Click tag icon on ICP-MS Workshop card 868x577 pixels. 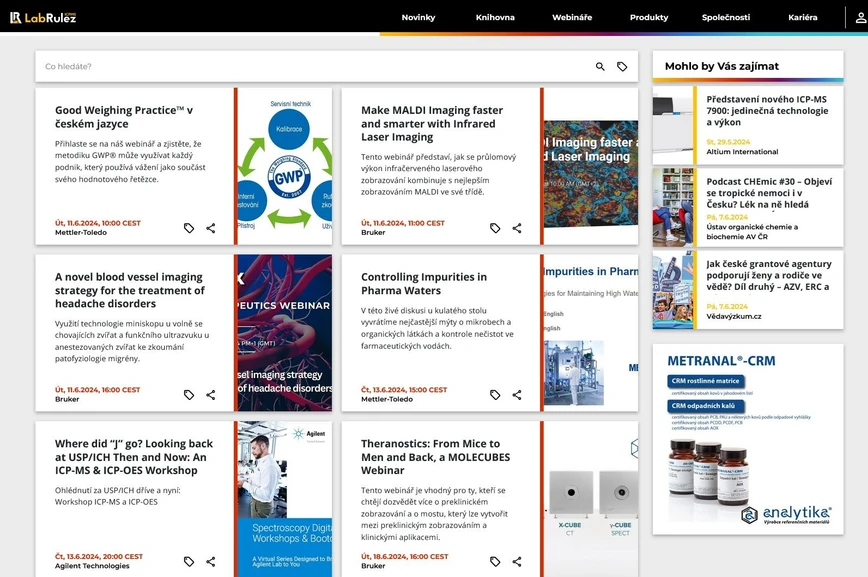pos(189,561)
